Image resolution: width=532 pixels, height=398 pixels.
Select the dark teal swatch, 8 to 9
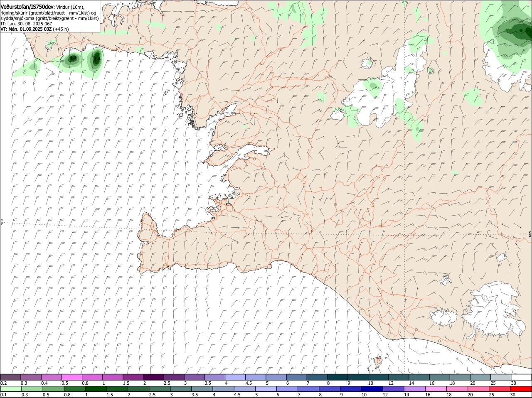[337, 377]
